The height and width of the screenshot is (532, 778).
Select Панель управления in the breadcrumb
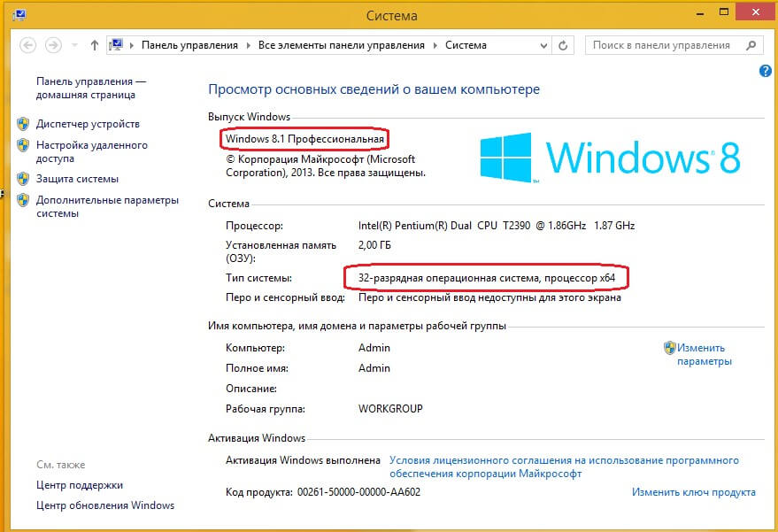189,45
